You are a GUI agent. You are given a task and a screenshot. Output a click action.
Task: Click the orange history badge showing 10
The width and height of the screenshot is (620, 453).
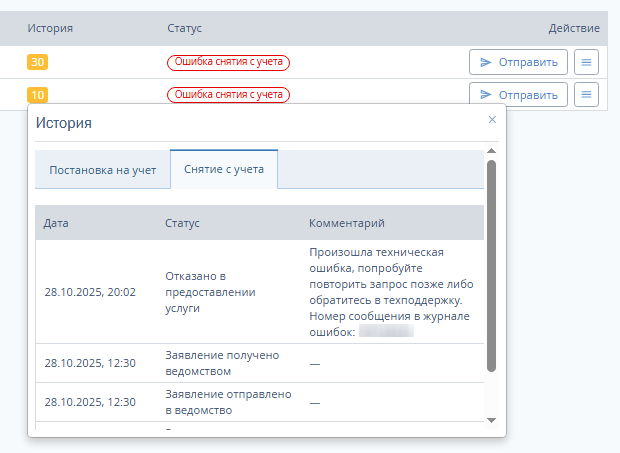click(38, 95)
